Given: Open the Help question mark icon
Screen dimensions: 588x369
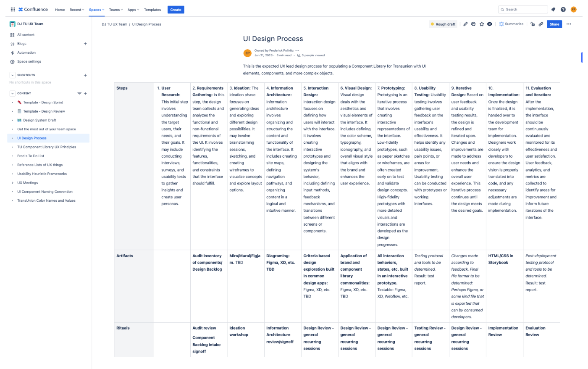Looking at the screenshot, I should tap(563, 10).
